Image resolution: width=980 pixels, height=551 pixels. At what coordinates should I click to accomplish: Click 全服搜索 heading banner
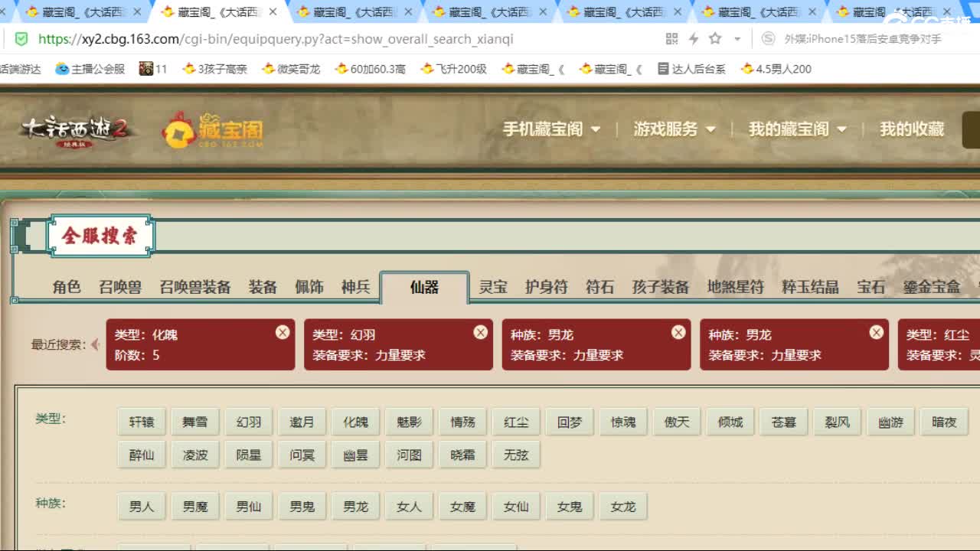pyautogui.click(x=100, y=236)
